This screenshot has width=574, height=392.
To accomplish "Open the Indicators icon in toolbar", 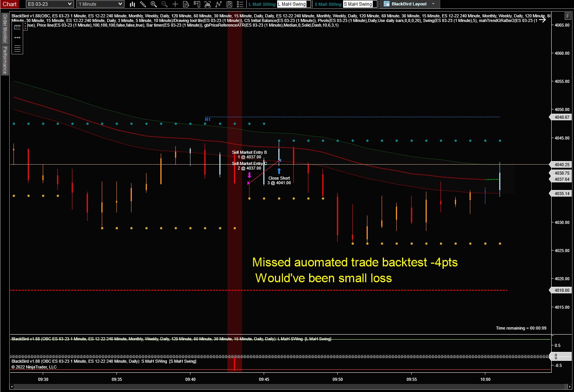I will [x=208, y=4].
